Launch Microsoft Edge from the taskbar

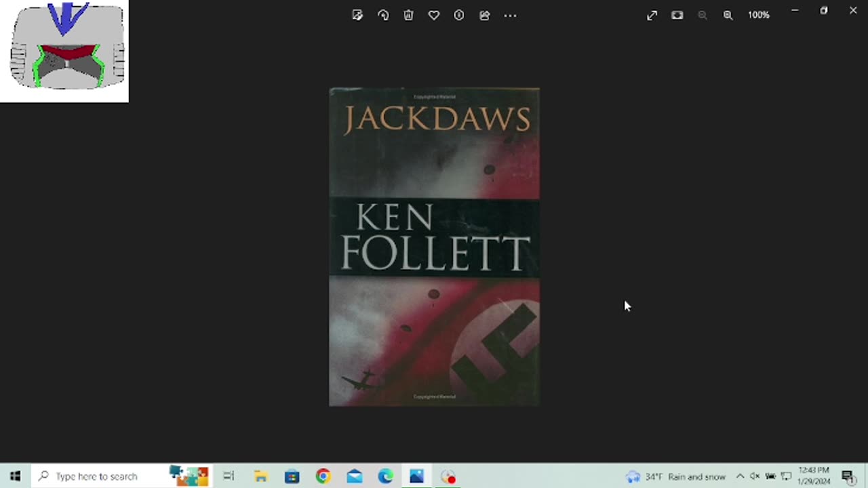[385, 476]
